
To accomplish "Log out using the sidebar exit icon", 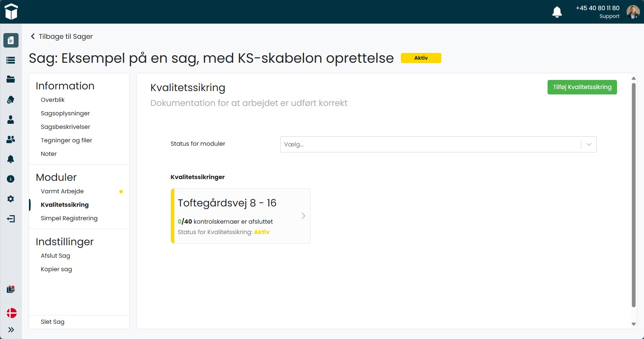I will tap(11, 219).
